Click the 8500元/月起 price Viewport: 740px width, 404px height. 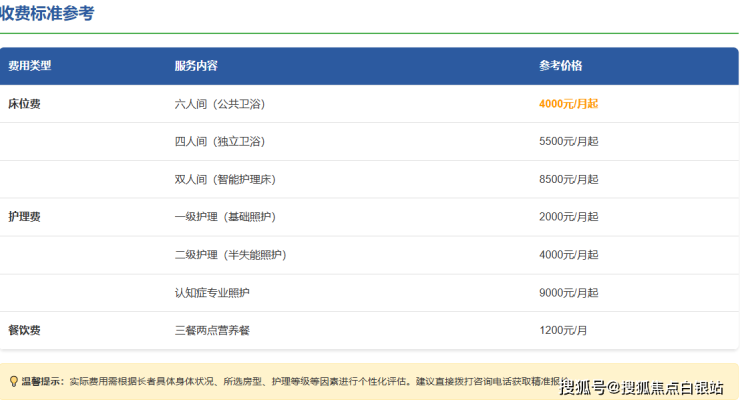tap(568, 180)
